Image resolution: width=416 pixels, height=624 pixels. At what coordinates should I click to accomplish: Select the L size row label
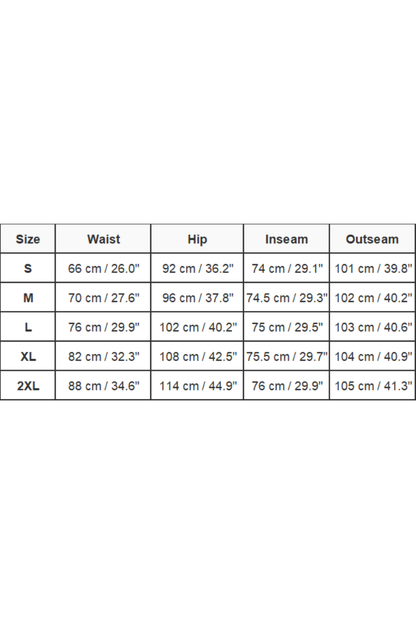click(x=27, y=327)
